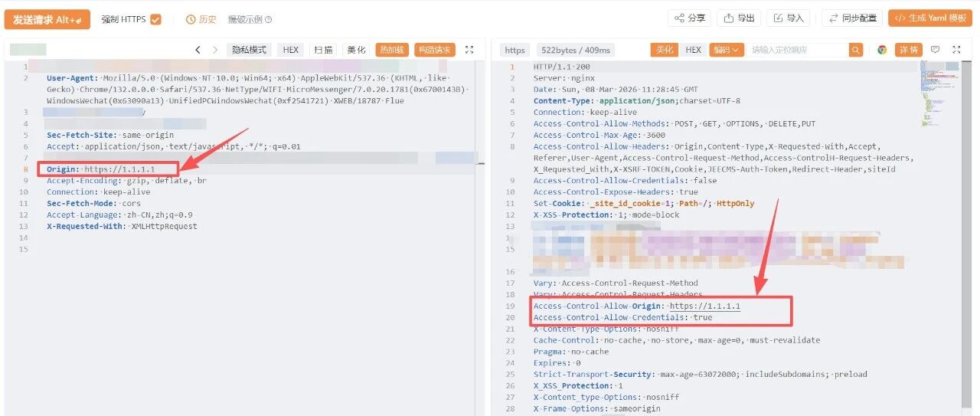Open response in Chrome browser icon
This screenshot has width=980, height=416.
(x=882, y=50)
